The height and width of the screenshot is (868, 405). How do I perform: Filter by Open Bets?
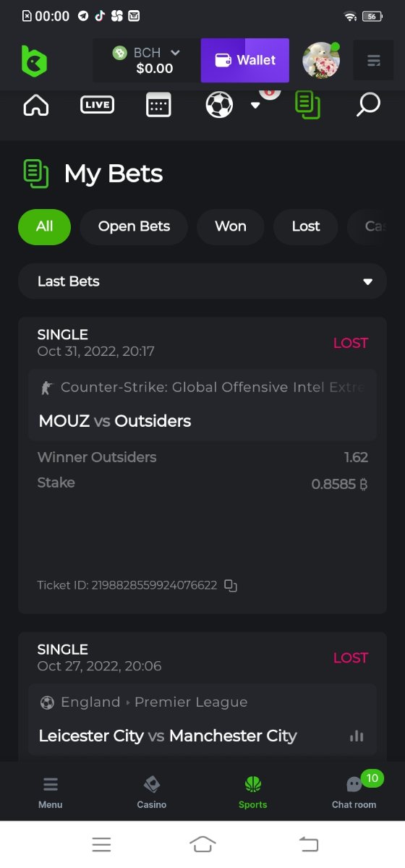click(134, 226)
